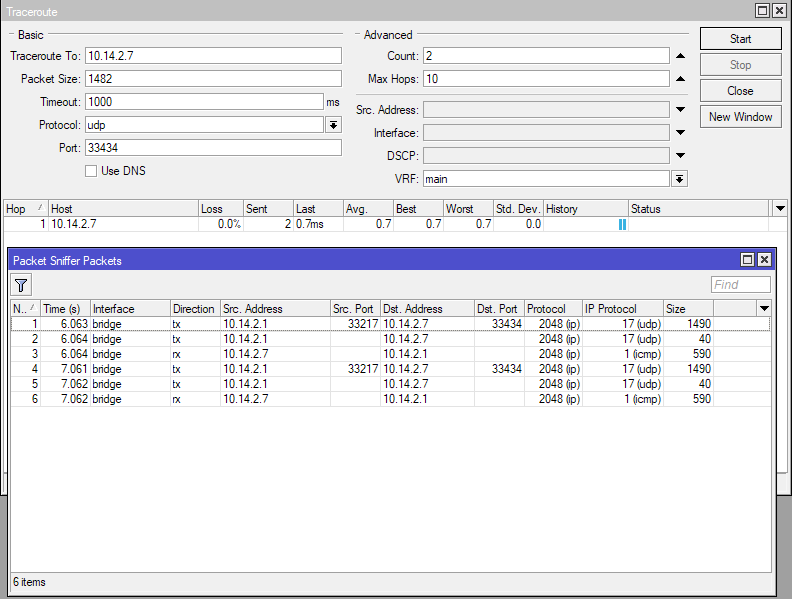Click the Stop button

pyautogui.click(x=740, y=65)
